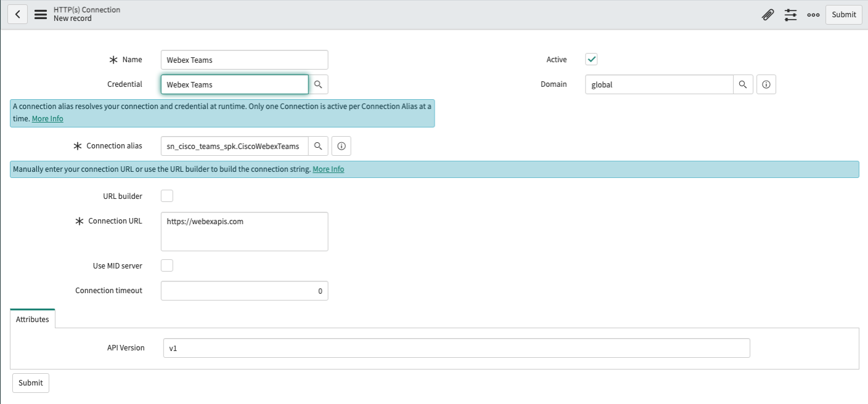Screen dimensions: 868x404
Task: Personalize form using sliders icon
Action: coord(790,15)
